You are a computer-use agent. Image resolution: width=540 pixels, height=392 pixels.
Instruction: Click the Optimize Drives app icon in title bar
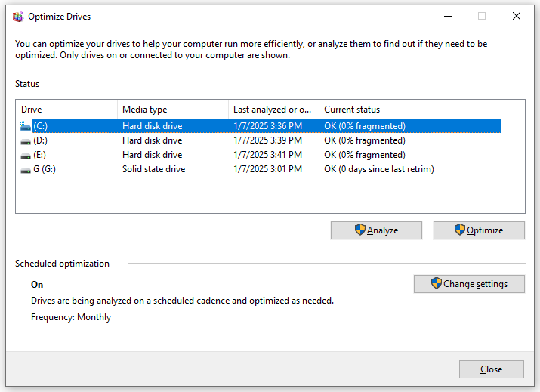pyautogui.click(x=18, y=17)
